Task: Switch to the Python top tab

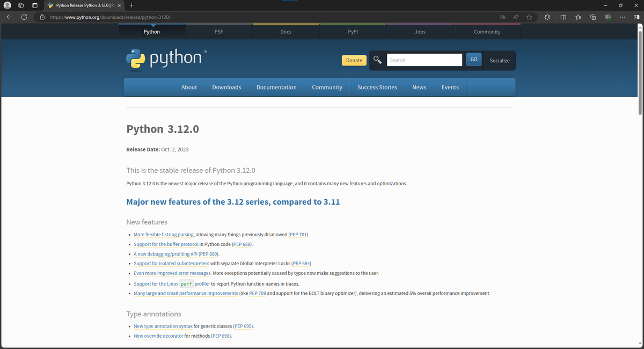Action: pyautogui.click(x=152, y=32)
